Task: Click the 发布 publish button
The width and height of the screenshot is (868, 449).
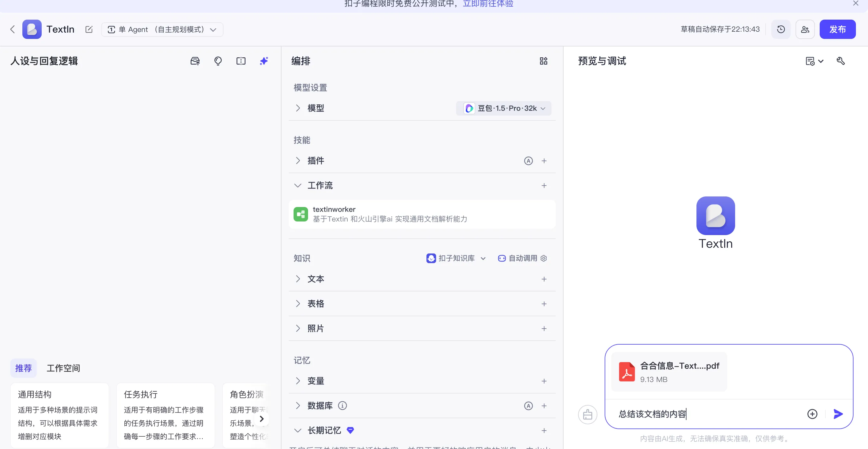Action: point(837,29)
